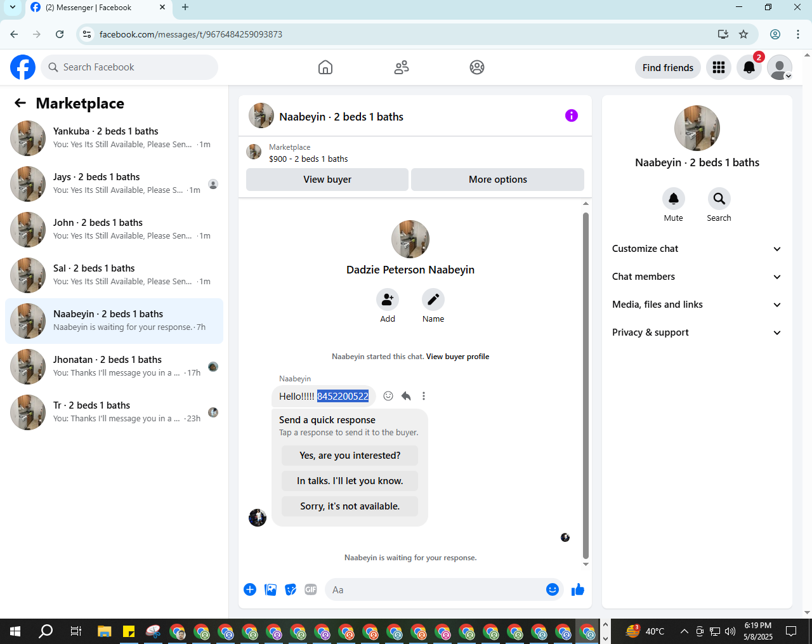Select the Naabeyin conversation row
Screen dimensions: 812x644
click(114, 321)
